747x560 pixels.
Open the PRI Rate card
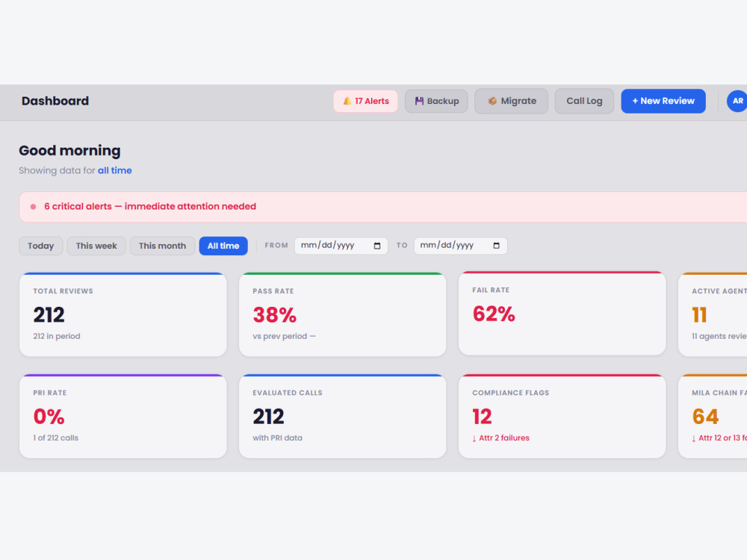pos(123,416)
